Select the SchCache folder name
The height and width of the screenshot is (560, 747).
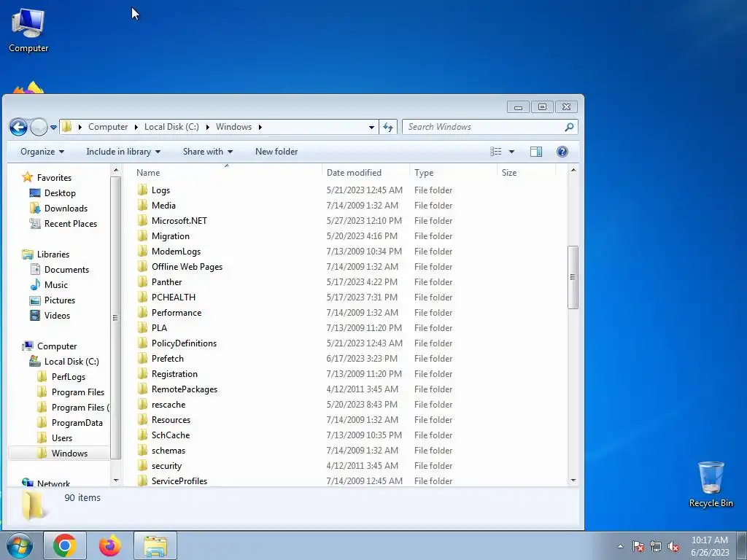click(171, 435)
